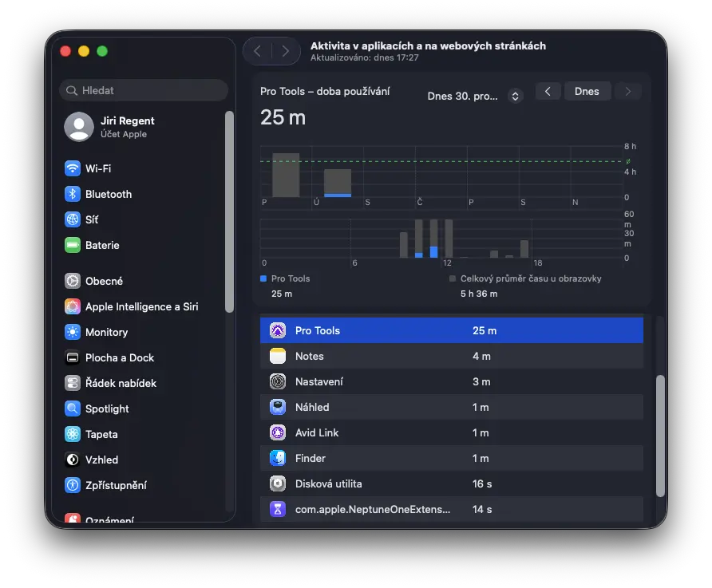Select Zpřístupnění in the sidebar
This screenshot has height=588, width=712.
tap(116, 485)
